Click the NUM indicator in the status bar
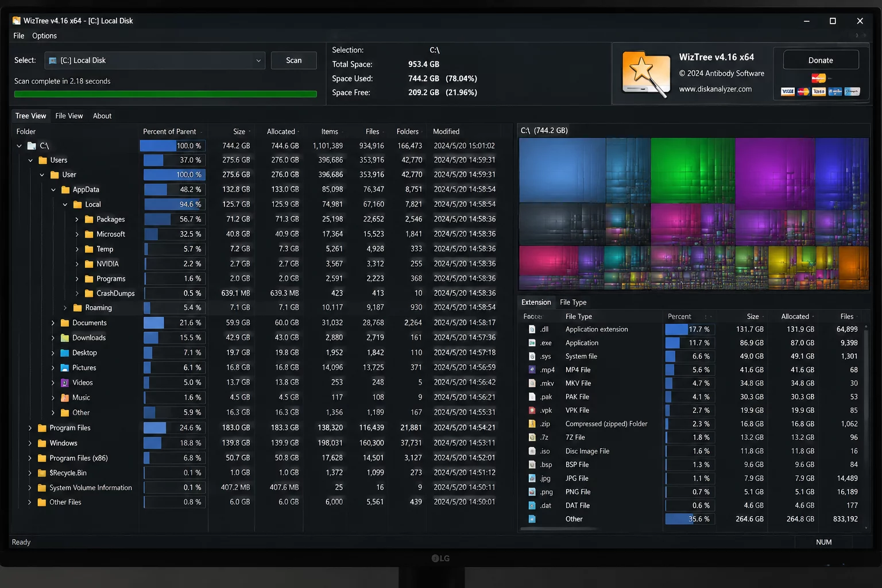Screen dimensions: 882x588 (x=823, y=542)
